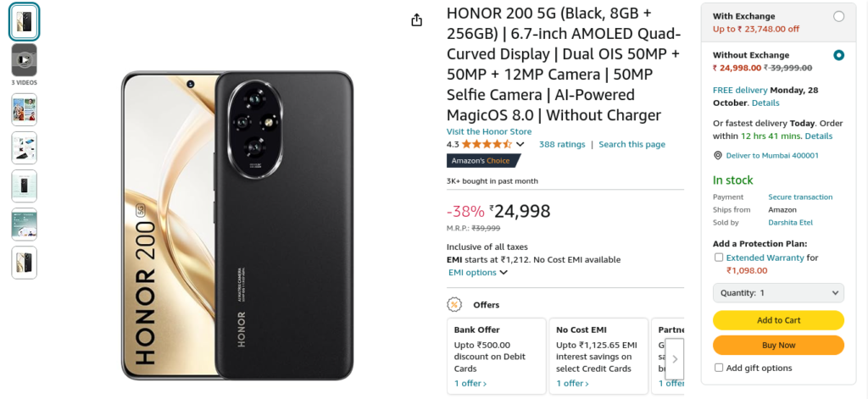The image size is (868, 399).
Task: Enable the Add gift options checkbox
Action: 719,368
